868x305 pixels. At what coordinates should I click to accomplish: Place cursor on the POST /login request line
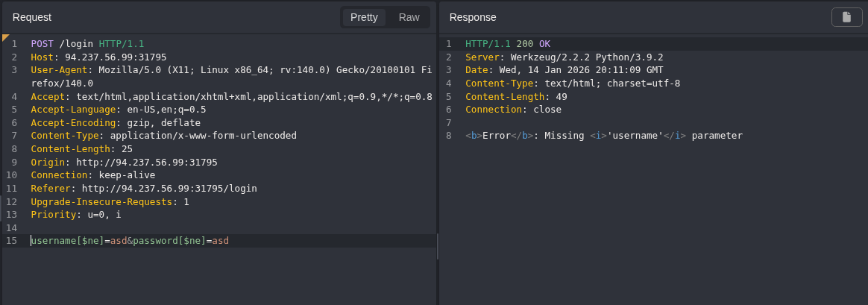pyautogui.click(x=87, y=44)
